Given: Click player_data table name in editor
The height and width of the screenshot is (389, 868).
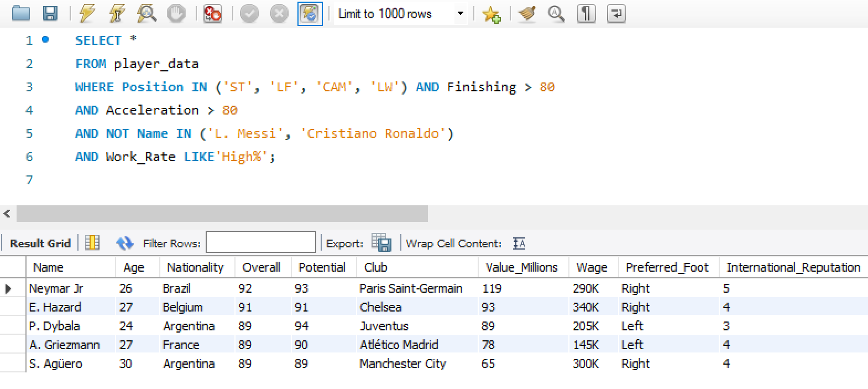Looking at the screenshot, I should [156, 64].
